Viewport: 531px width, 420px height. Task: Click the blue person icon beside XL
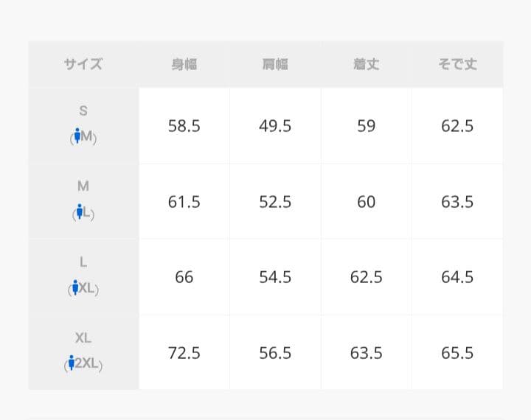pos(75,287)
